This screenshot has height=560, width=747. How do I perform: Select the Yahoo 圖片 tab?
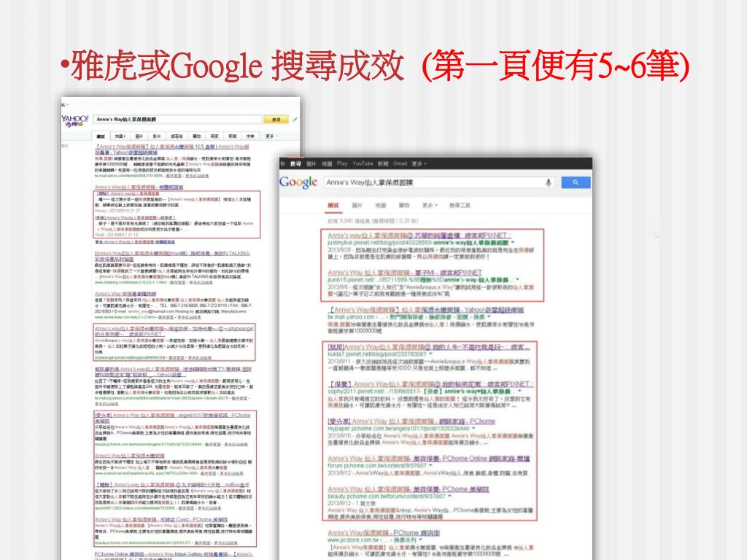pos(139,136)
